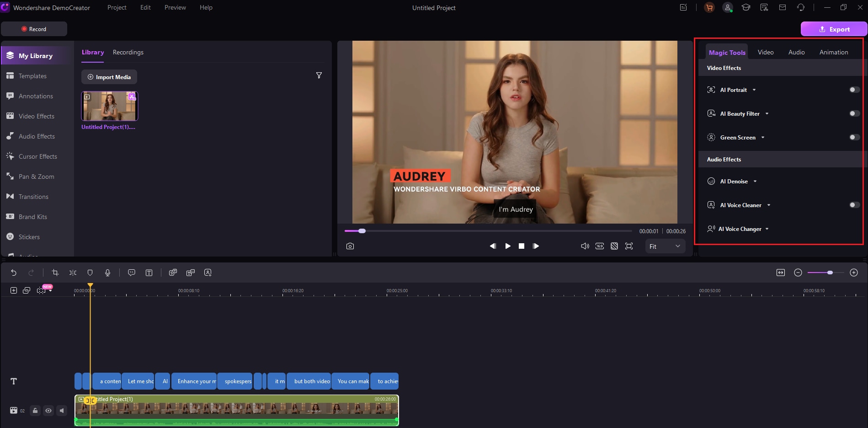Add a marker with the marker icon

[90, 273]
